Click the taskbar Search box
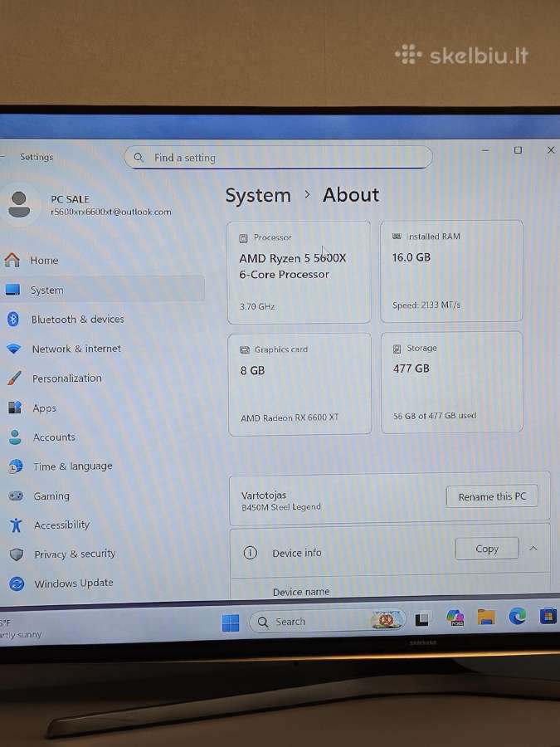Image resolution: width=560 pixels, height=747 pixels. coord(328,621)
